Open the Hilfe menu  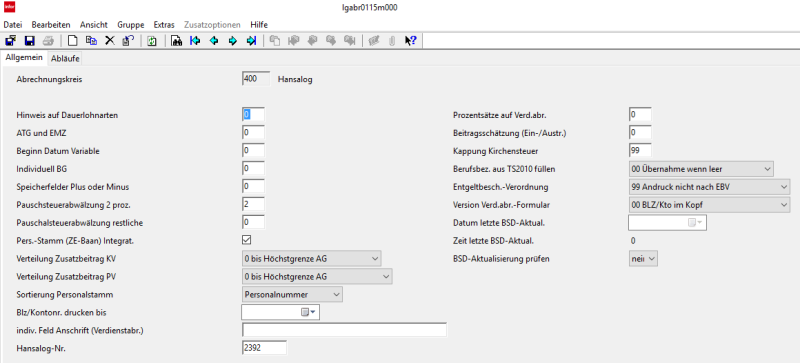[x=259, y=25]
